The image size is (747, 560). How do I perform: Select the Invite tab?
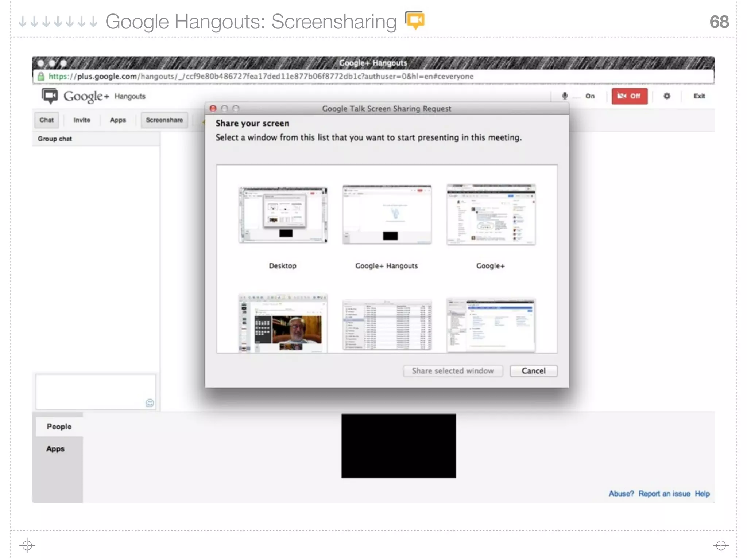coord(82,120)
